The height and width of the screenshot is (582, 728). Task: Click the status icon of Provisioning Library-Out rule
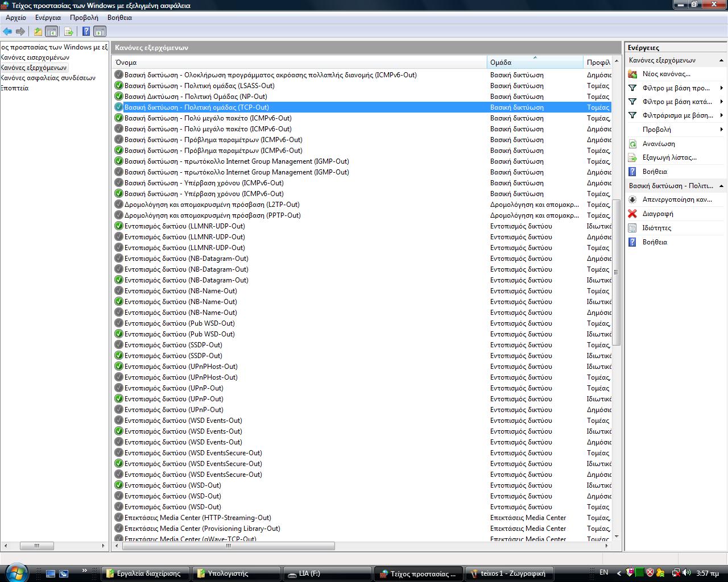[119, 529]
